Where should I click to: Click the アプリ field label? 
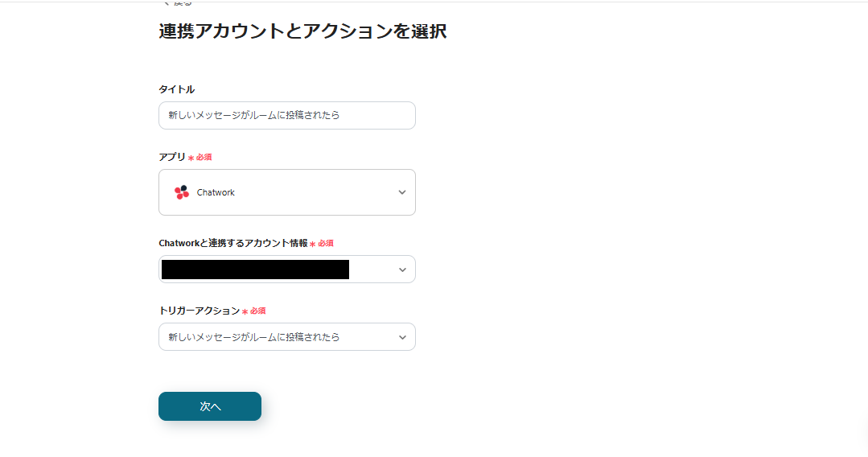pyautogui.click(x=171, y=157)
